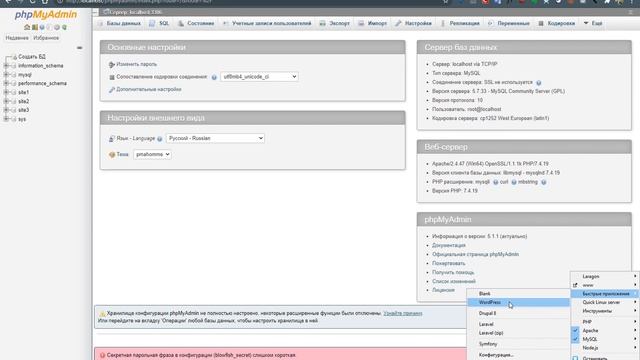Expand the sys database node

[x=6, y=119]
